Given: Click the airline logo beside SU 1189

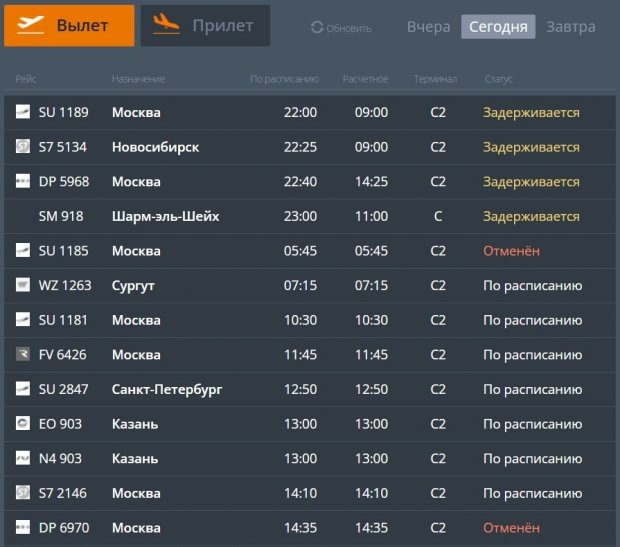Looking at the screenshot, I should pyautogui.click(x=23, y=112).
